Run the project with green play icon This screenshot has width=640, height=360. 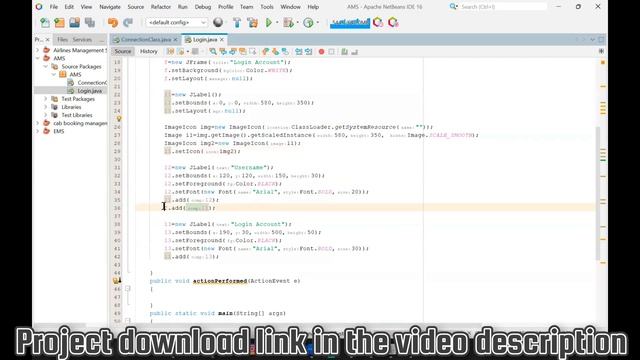[x=269, y=23]
